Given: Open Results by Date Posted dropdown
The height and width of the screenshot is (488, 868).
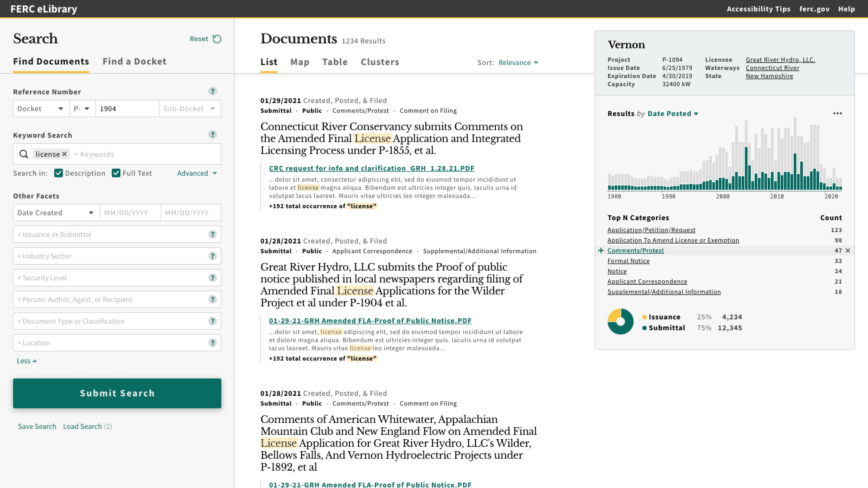Looking at the screenshot, I should (x=673, y=114).
